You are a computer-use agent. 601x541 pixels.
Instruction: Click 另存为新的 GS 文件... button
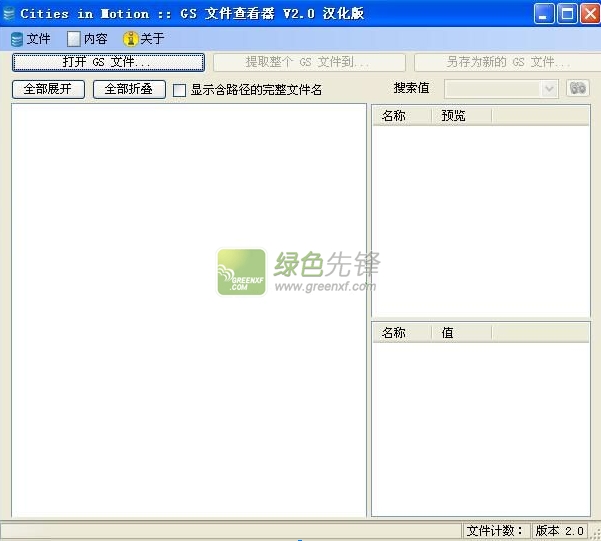click(507, 62)
